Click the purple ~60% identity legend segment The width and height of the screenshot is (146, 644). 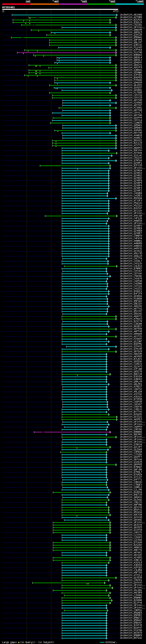point(73,4)
